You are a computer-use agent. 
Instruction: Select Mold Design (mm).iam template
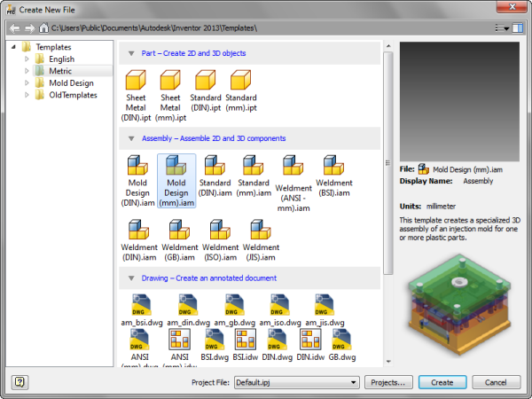pyautogui.click(x=176, y=181)
